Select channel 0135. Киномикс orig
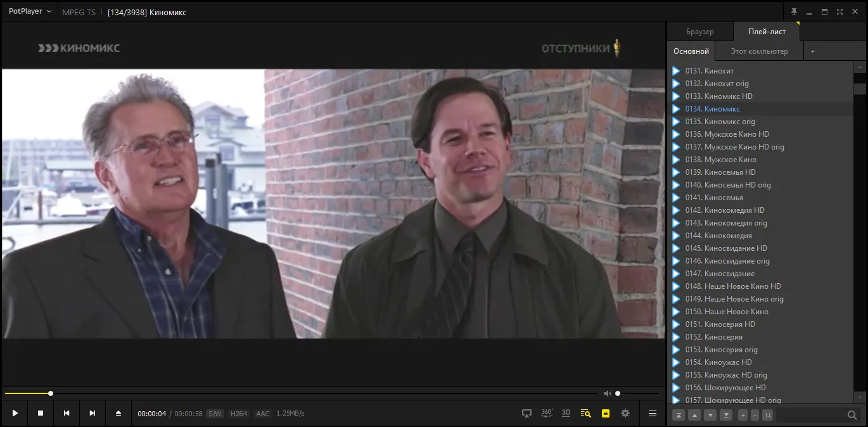Image resolution: width=868 pixels, height=427 pixels. (x=760, y=122)
